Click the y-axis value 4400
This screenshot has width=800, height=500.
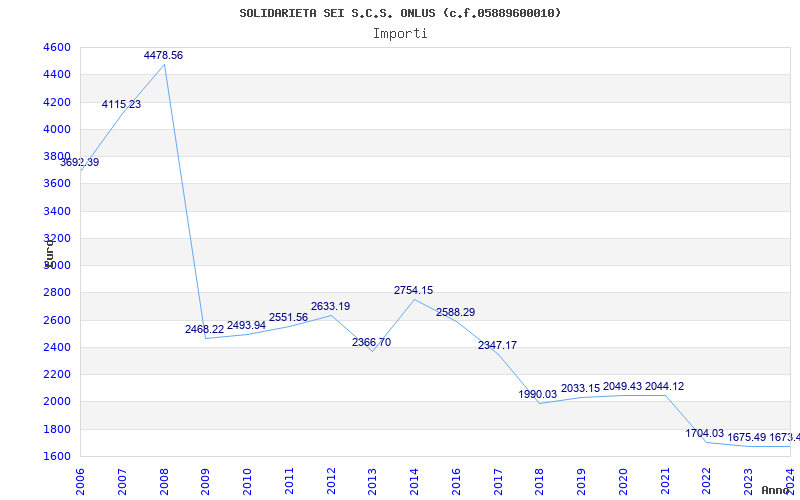pos(57,74)
